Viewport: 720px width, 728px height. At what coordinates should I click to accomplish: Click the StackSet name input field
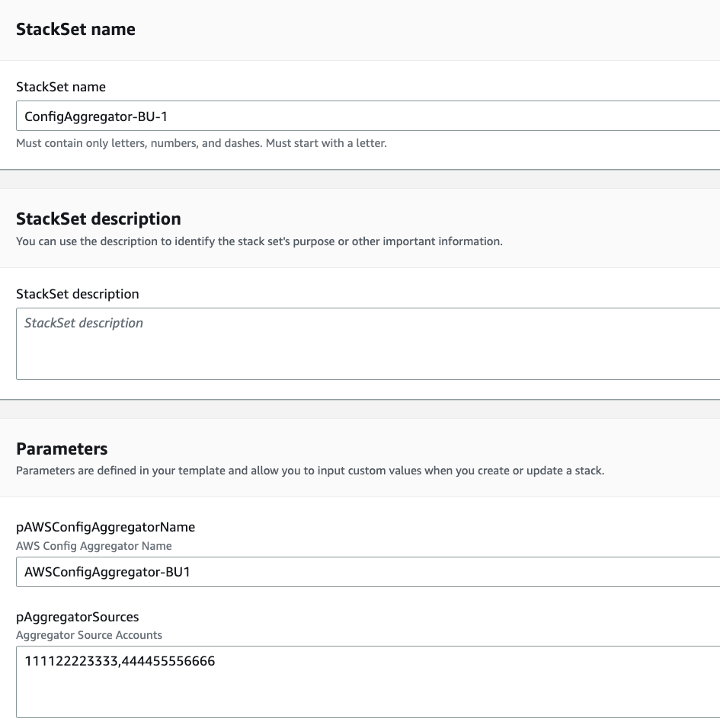click(x=305, y=116)
